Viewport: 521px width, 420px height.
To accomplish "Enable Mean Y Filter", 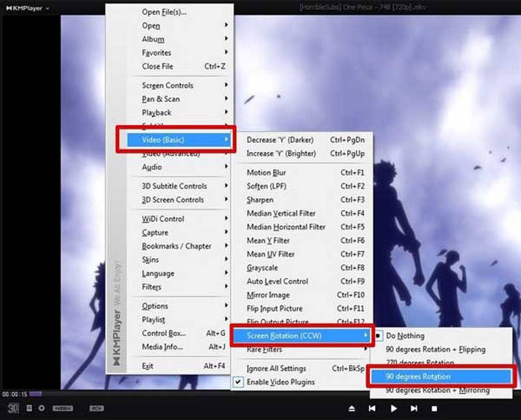I will [301, 241].
